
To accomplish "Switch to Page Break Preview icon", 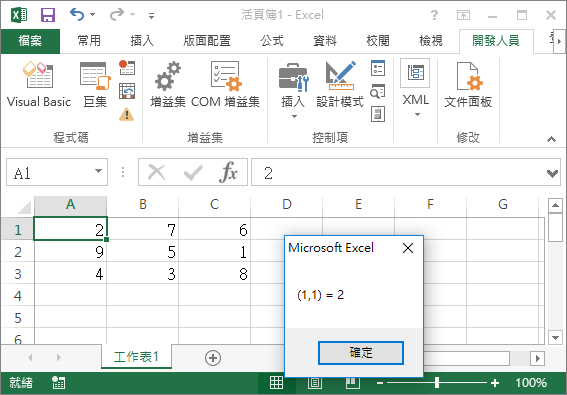I will point(353,383).
